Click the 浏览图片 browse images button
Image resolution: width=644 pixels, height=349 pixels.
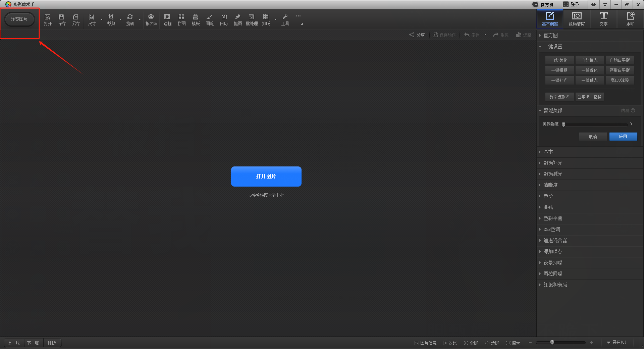coord(19,19)
